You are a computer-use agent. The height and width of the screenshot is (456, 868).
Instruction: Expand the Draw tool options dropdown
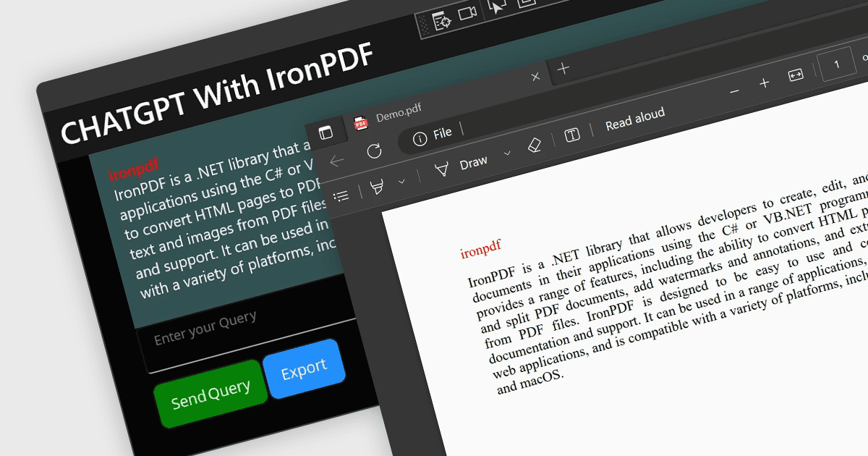[507, 153]
